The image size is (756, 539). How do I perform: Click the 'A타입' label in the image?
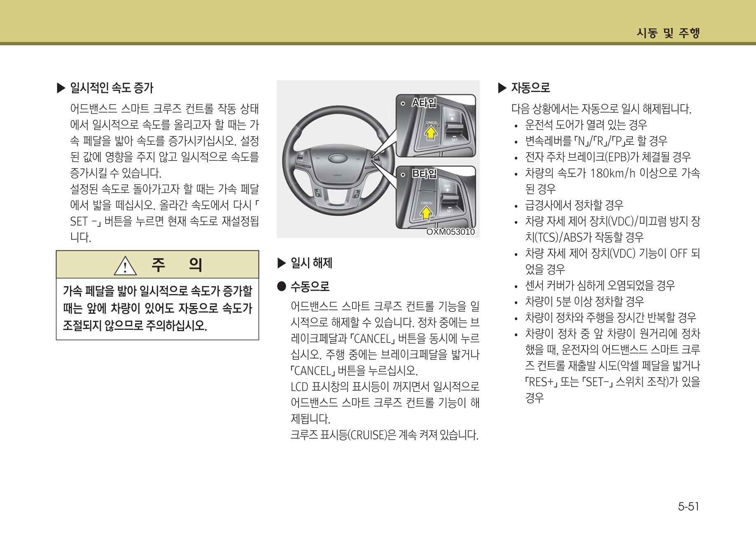tap(424, 103)
